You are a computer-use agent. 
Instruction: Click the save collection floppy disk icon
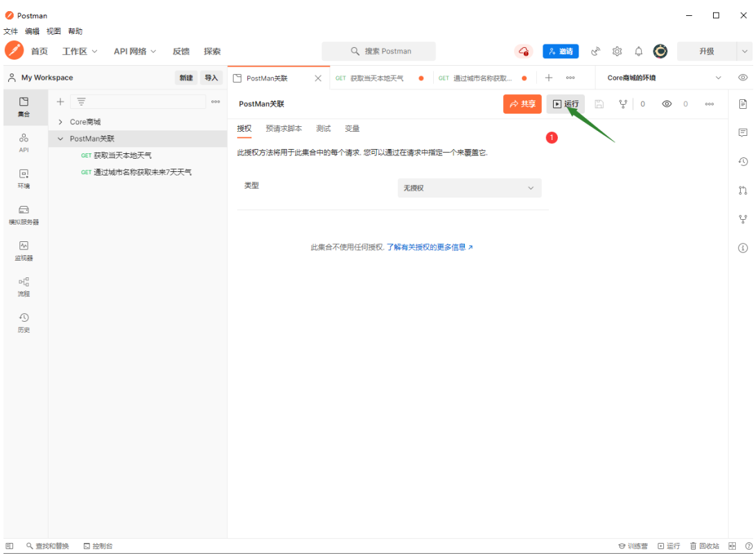coord(599,104)
